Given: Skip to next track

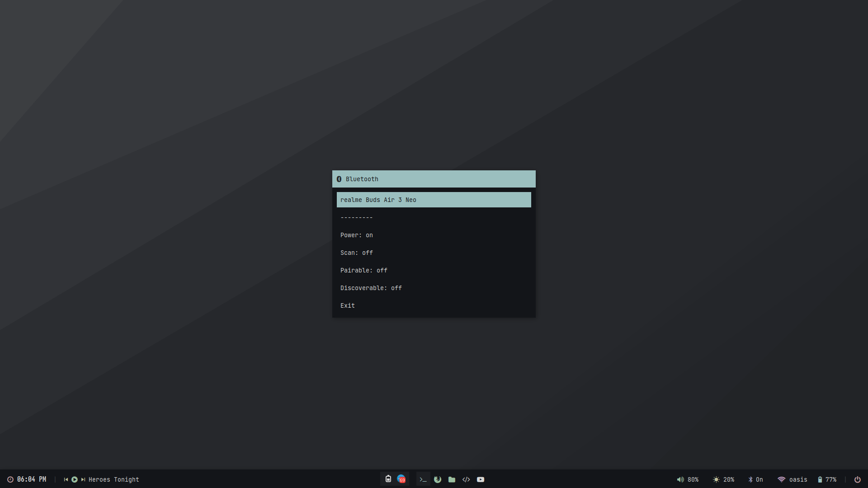Looking at the screenshot, I should point(83,479).
